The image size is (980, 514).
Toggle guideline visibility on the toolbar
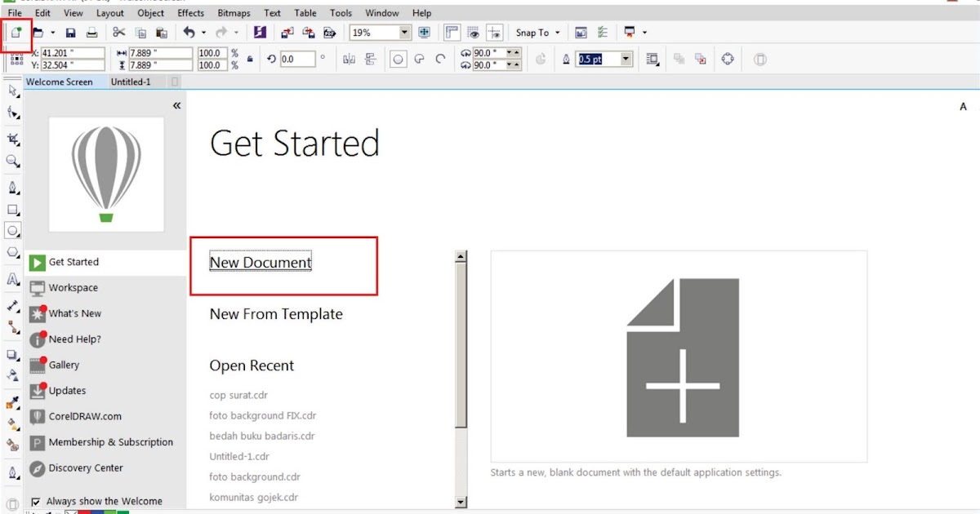(494, 33)
